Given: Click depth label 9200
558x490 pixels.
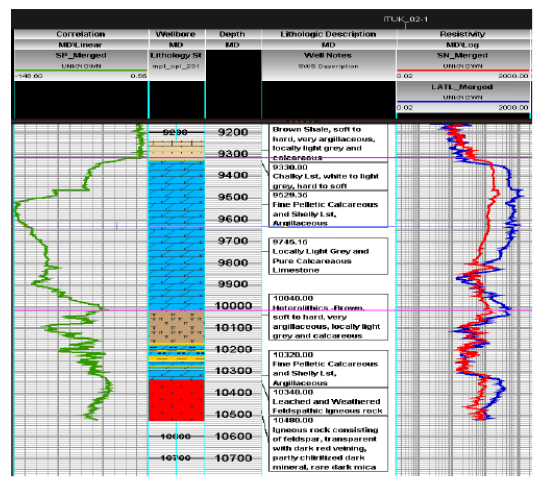Looking at the screenshot, I should tap(233, 132).
